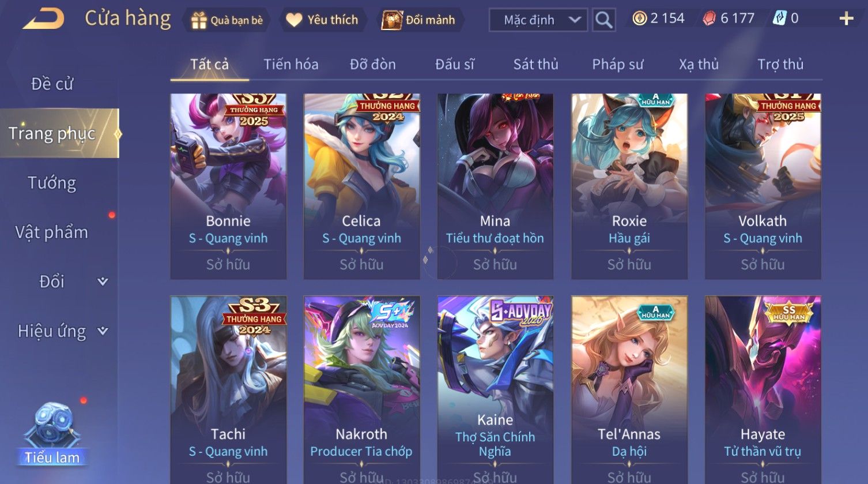Select the Hayate Tử thần vũ trụ card
Image resolution: width=868 pixels, height=484 pixels.
coord(763,390)
